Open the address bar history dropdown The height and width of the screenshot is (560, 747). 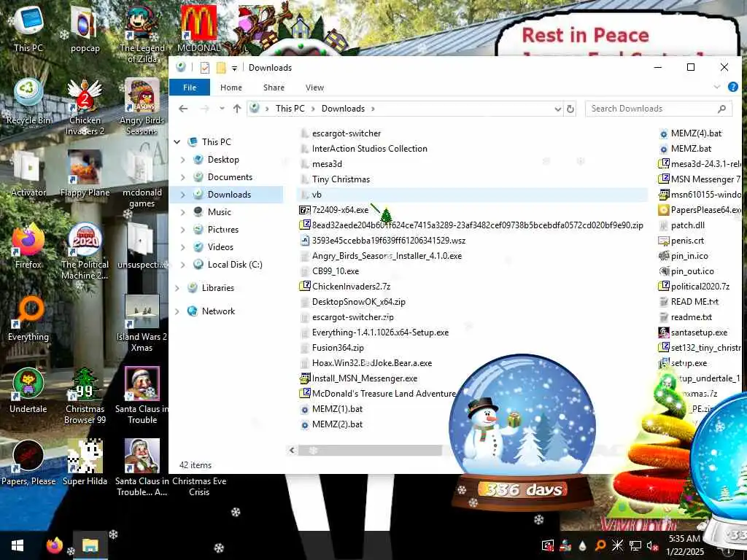coord(557,109)
